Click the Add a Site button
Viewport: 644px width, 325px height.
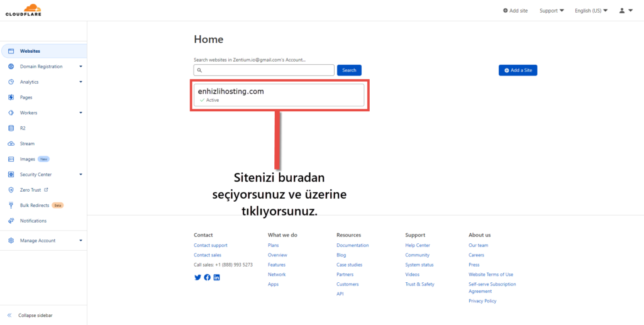pyautogui.click(x=518, y=70)
